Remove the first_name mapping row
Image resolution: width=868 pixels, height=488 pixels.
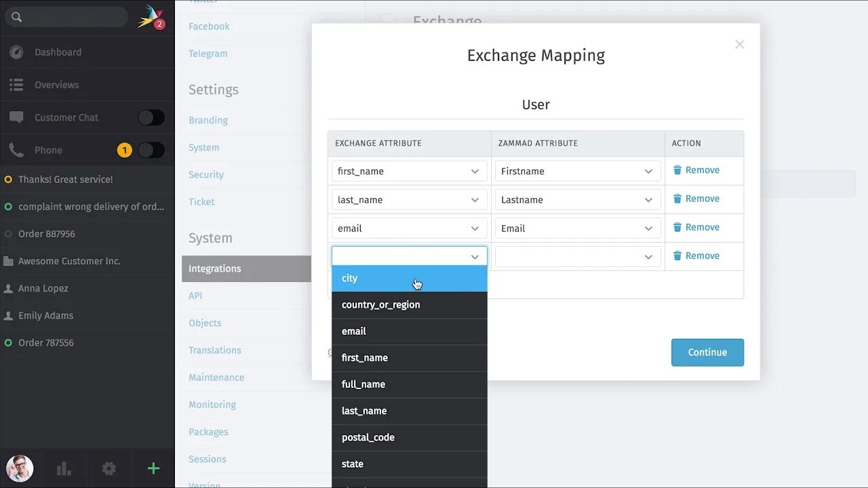click(x=696, y=170)
